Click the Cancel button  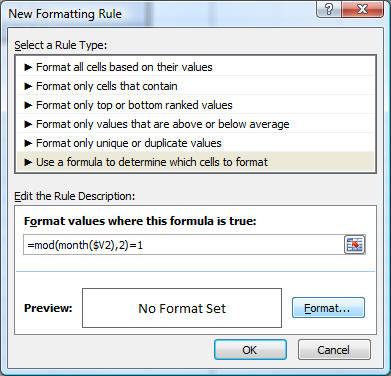pyautogui.click(x=334, y=350)
